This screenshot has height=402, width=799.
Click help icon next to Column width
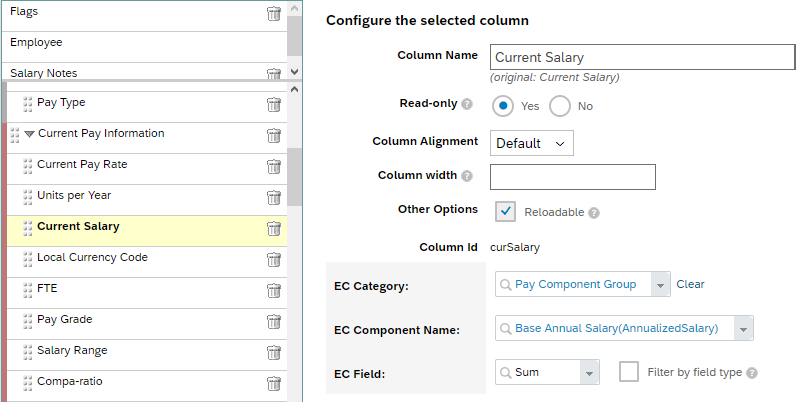coord(467,176)
